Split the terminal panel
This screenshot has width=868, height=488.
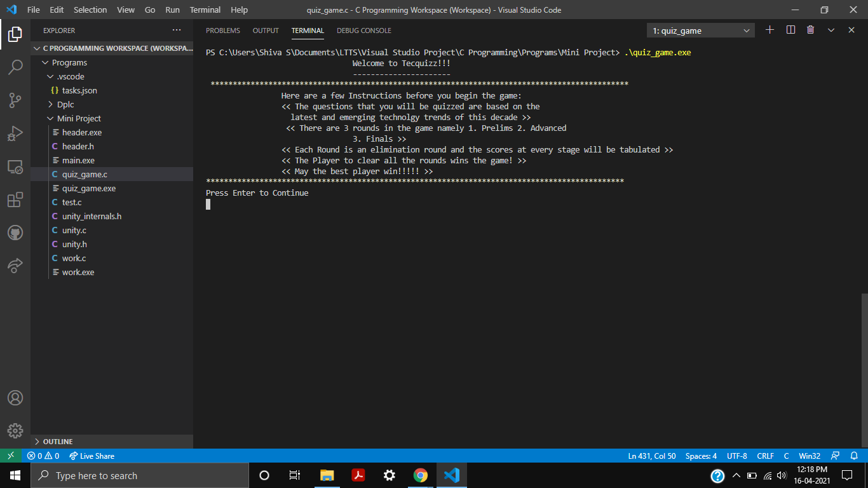pyautogui.click(x=790, y=30)
